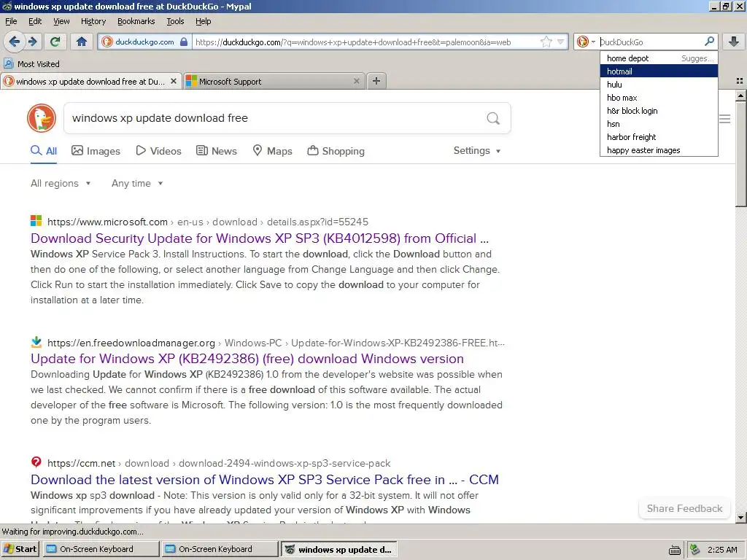747x560 pixels.
Task: Open the tab groups grid icon
Action: (x=740, y=81)
